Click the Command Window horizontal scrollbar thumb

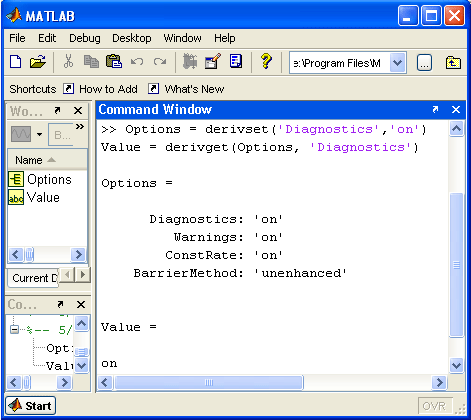tap(209, 382)
